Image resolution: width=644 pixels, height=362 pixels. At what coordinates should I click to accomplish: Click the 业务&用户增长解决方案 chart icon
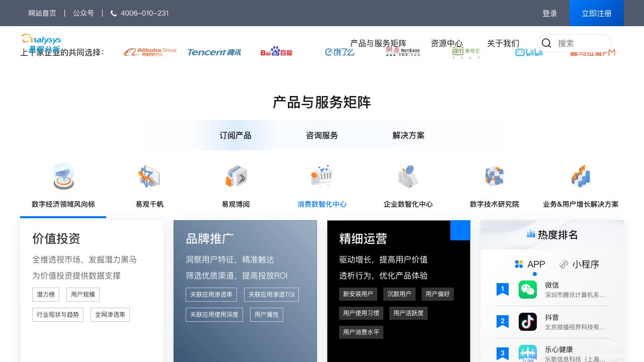tap(581, 176)
